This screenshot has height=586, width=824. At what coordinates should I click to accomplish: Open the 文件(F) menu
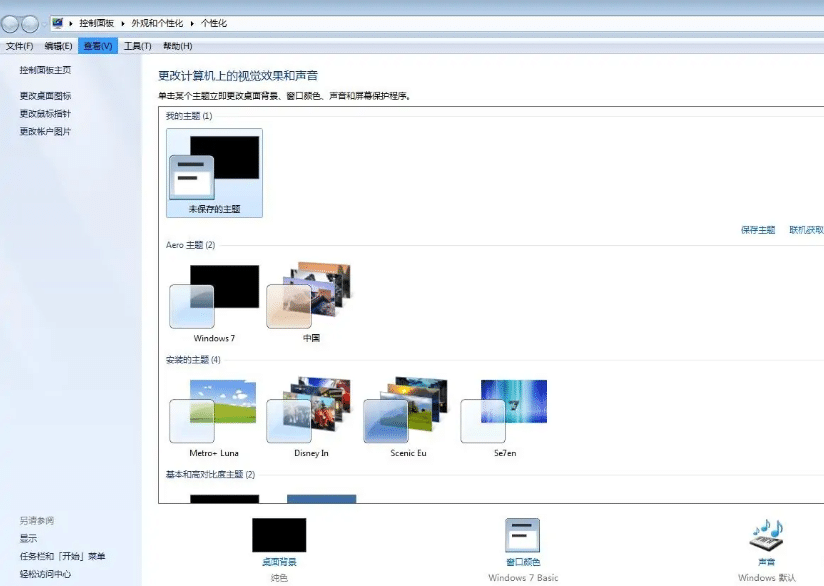(x=20, y=45)
